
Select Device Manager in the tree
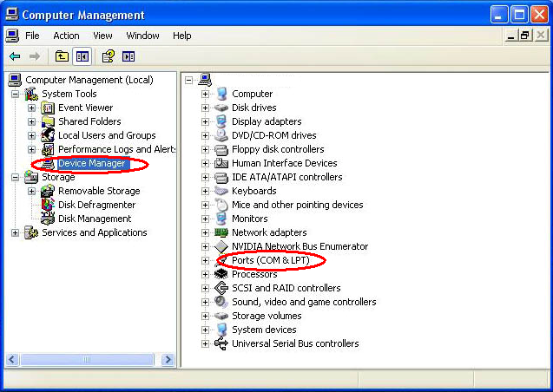point(92,163)
